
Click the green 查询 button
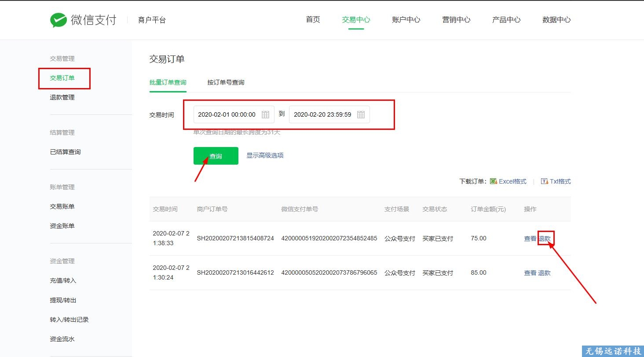coord(216,156)
